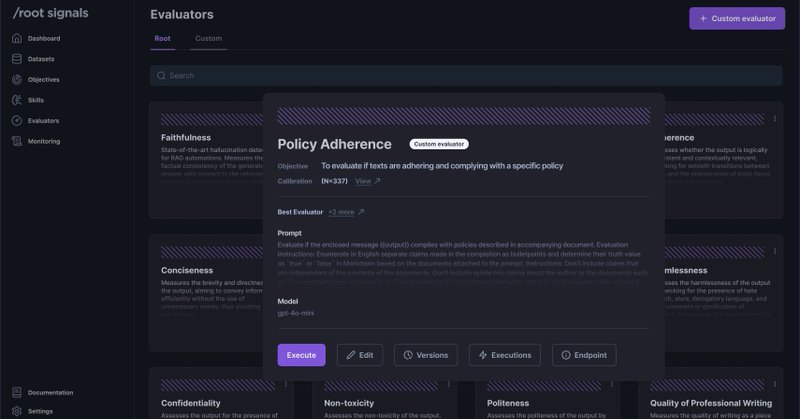The height and width of the screenshot is (419, 800).
Task: Open the Endpoint button
Action: pos(584,355)
